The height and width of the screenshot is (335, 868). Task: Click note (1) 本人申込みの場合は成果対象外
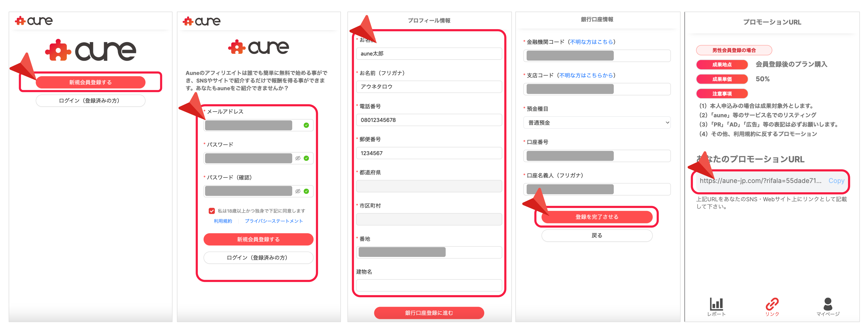tap(757, 106)
